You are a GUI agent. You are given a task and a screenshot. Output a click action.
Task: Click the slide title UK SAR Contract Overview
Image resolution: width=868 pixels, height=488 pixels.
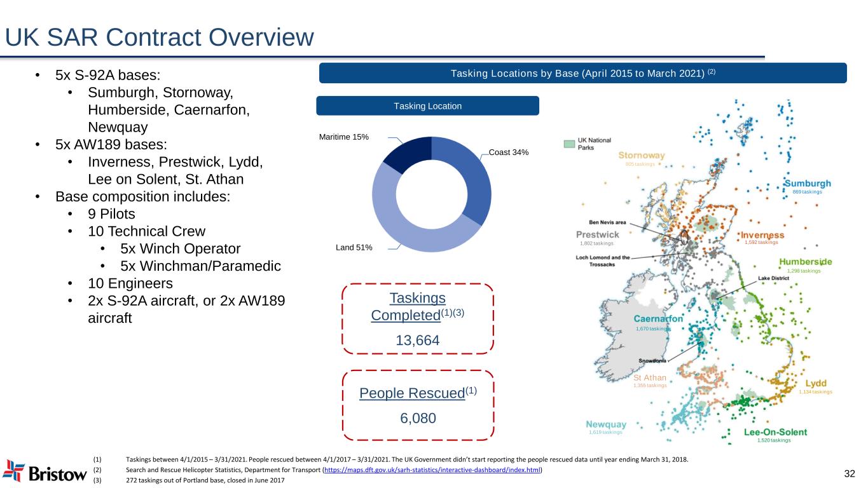coord(159,38)
